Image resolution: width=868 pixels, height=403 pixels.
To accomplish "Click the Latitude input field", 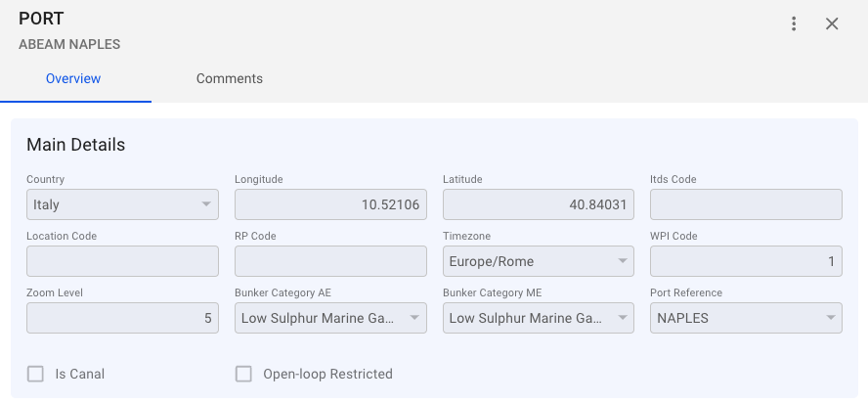I will [x=539, y=204].
